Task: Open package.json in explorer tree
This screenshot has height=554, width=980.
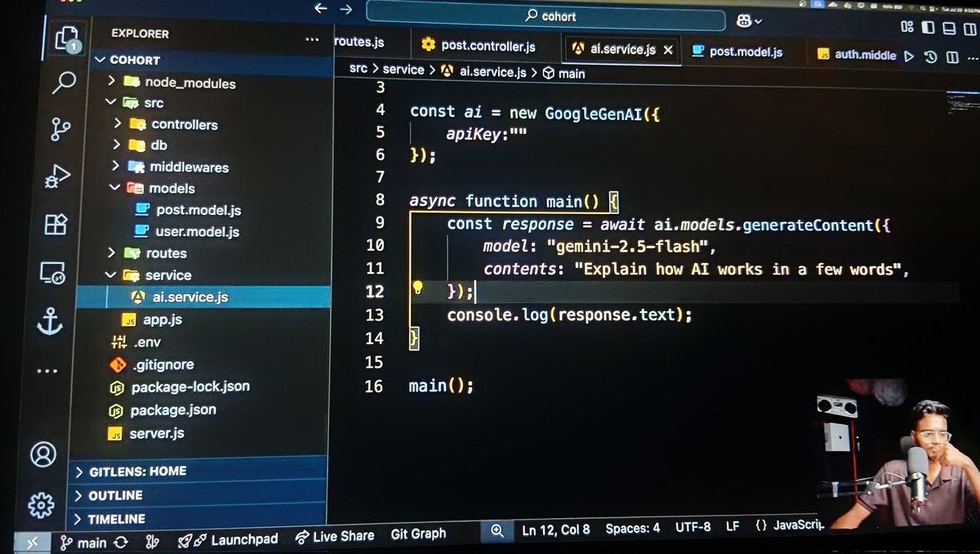Action: coord(173,409)
